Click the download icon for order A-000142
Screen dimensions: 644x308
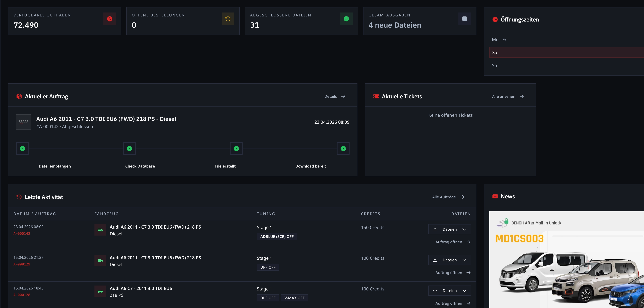point(435,229)
